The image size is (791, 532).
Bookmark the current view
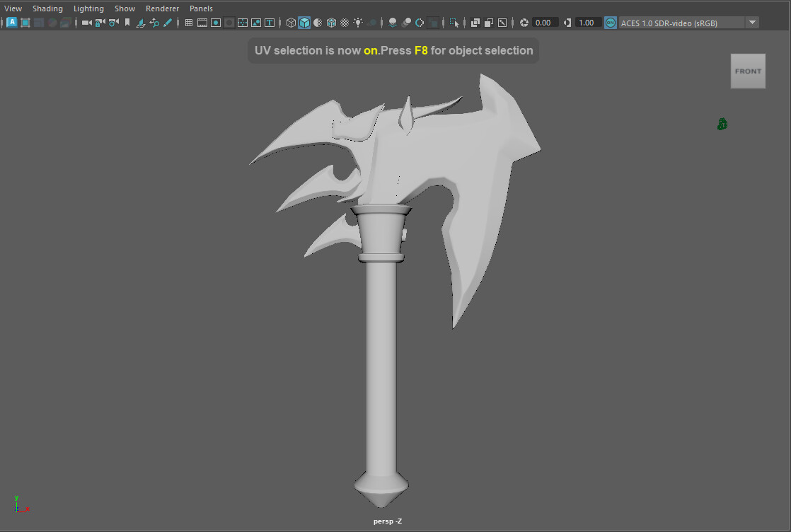click(x=127, y=22)
